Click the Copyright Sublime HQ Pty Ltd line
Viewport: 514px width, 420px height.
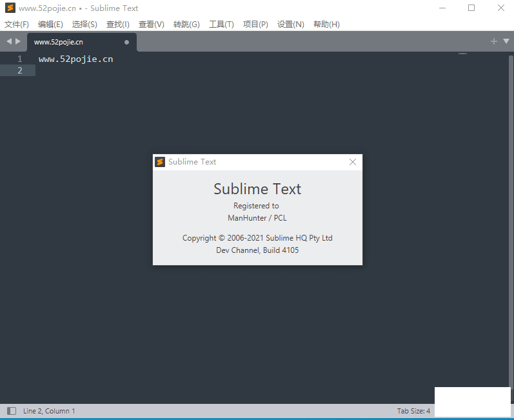pos(257,238)
